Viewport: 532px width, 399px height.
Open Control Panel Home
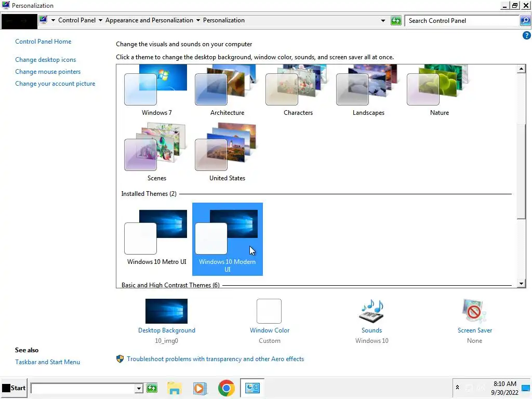[x=43, y=42]
